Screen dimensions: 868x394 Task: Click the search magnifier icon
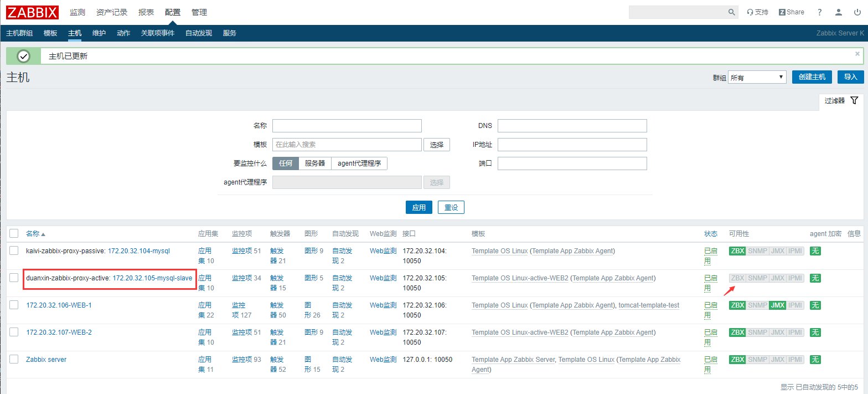pos(732,12)
